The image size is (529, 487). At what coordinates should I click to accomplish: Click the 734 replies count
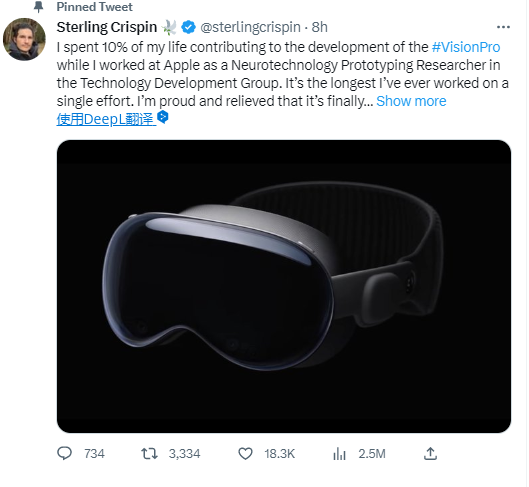(x=94, y=454)
